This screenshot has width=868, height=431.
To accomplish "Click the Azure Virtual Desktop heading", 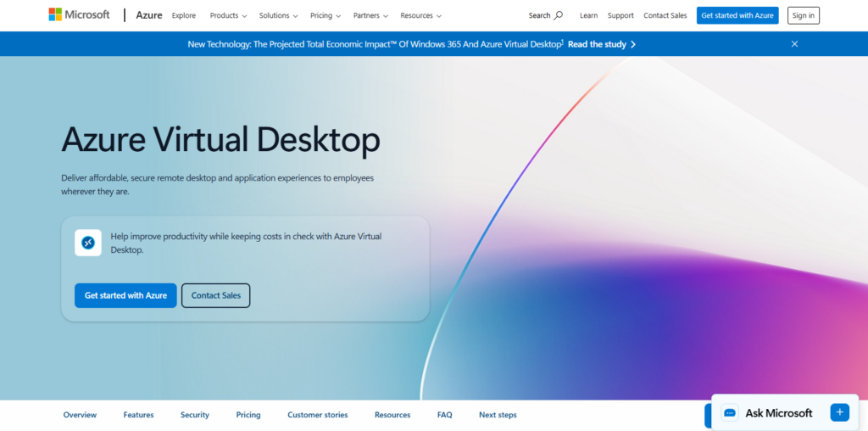I will (220, 140).
